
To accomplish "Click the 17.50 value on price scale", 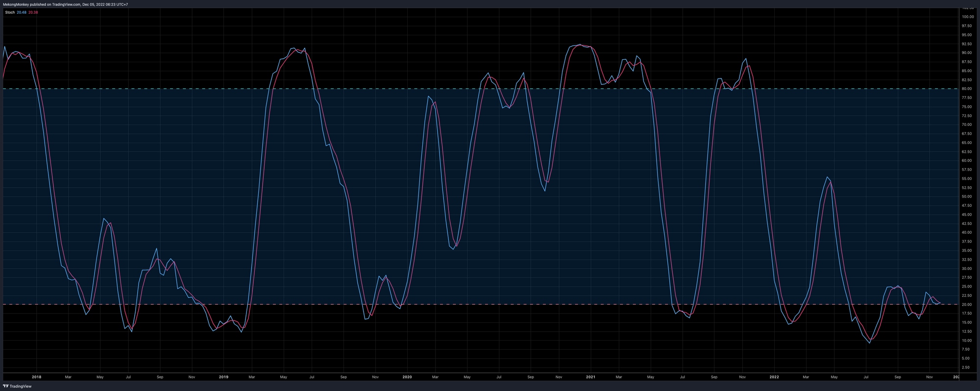I will tap(967, 314).
